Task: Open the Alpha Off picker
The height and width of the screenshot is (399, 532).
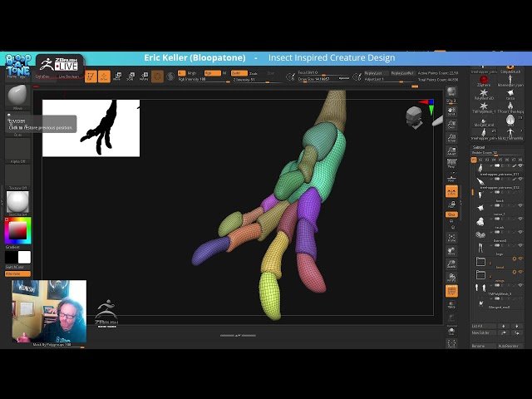Action: point(17,148)
